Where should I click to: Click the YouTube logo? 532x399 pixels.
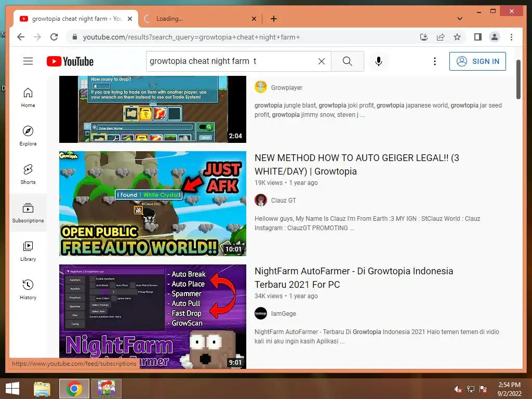tap(70, 61)
